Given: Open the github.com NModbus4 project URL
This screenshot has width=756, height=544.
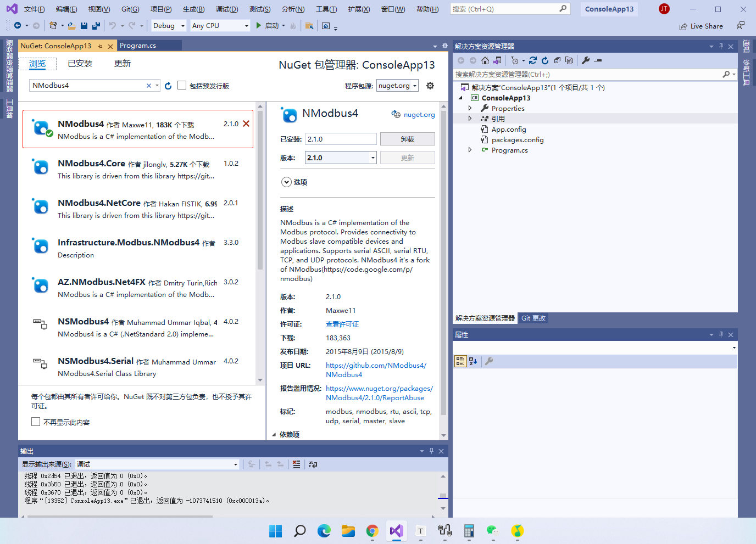Looking at the screenshot, I should coord(376,370).
